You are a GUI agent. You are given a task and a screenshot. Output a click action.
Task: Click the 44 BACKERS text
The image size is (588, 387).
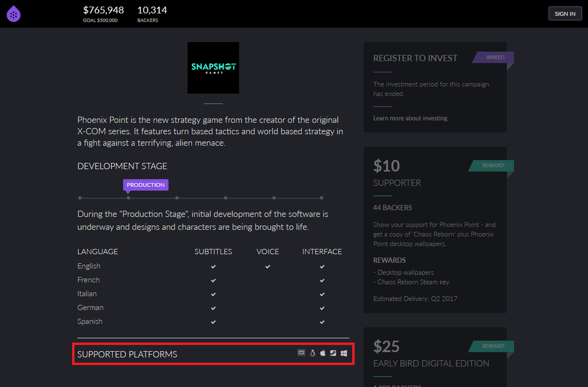point(393,207)
